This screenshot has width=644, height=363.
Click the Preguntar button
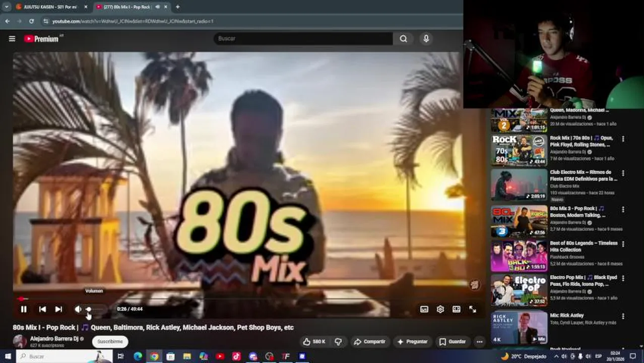coord(413,342)
